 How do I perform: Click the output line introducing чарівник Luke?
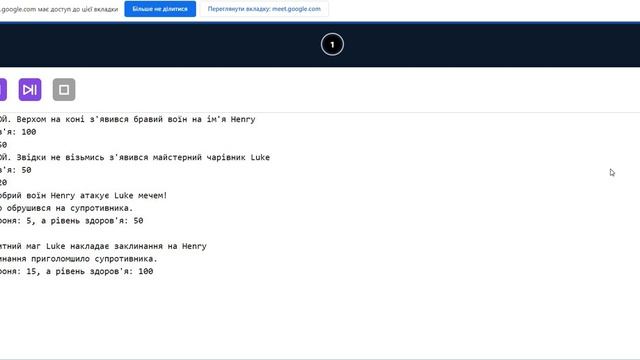[x=135, y=157]
